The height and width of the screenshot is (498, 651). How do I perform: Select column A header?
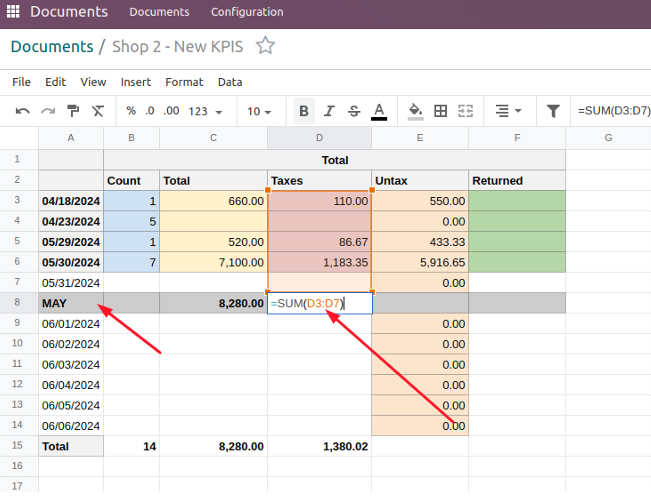point(71,138)
